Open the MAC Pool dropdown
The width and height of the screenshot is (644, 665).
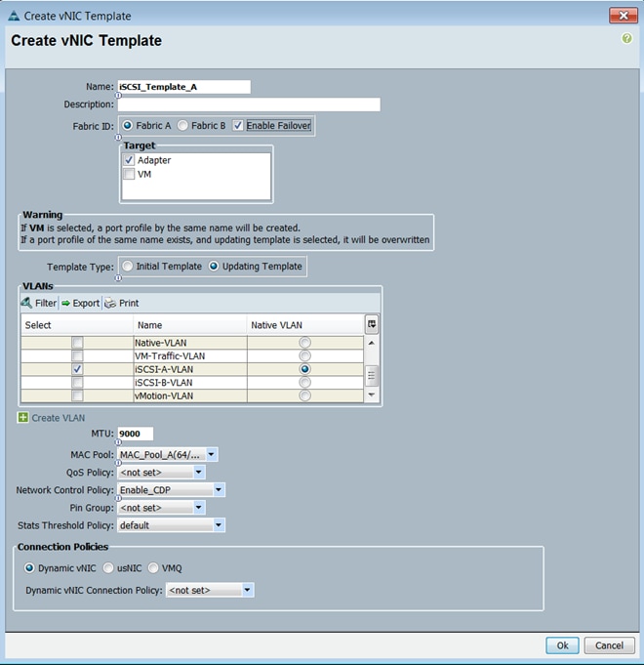tap(168, 455)
